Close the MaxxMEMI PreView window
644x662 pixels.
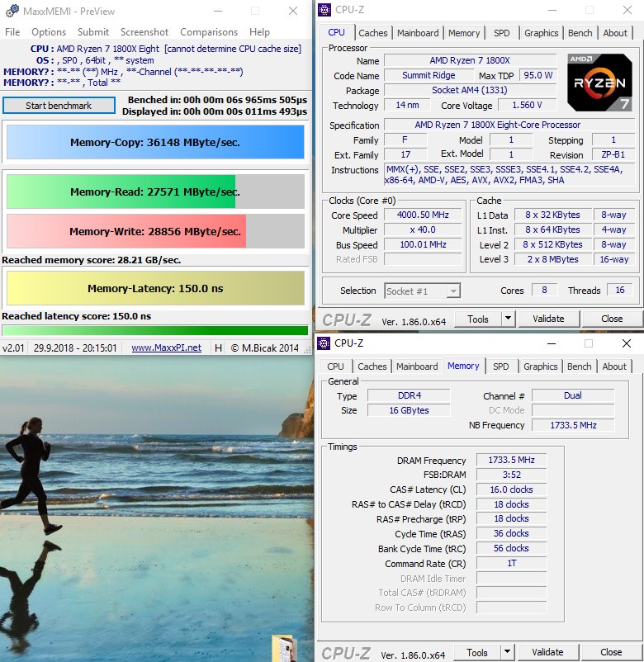click(x=292, y=11)
